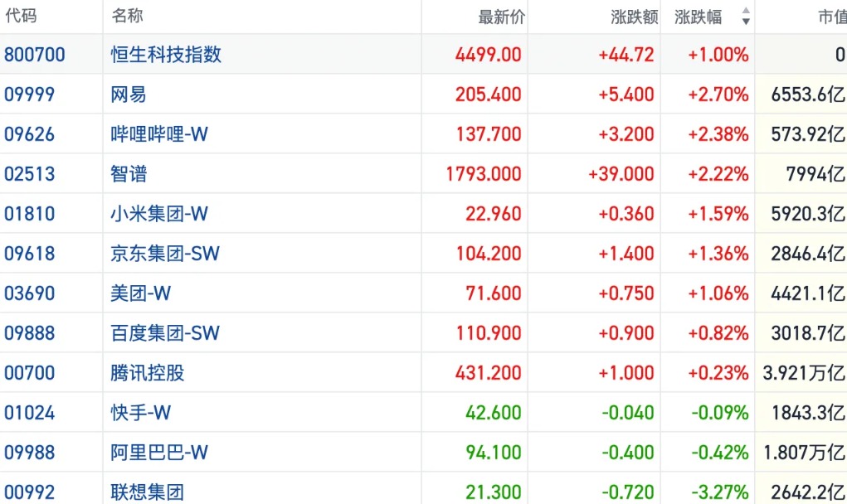Select change +5.400

click(626, 94)
